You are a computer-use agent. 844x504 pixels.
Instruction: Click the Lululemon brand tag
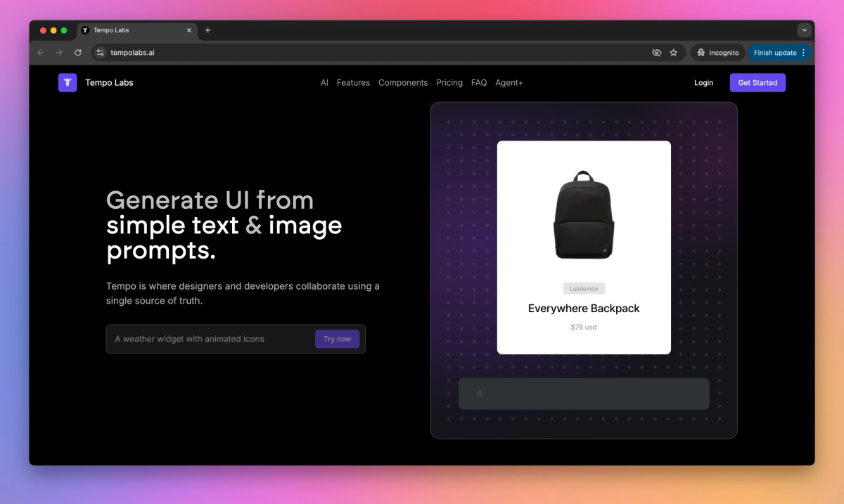click(x=584, y=288)
